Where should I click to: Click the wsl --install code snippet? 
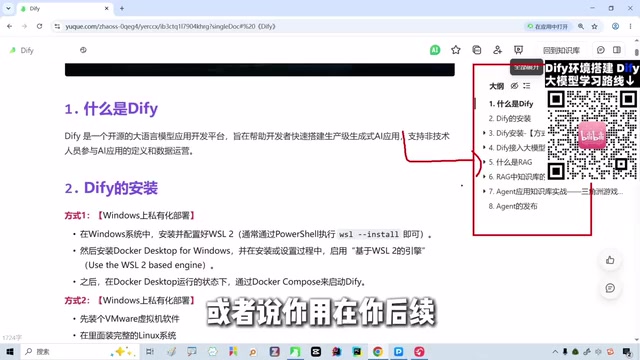(369, 234)
